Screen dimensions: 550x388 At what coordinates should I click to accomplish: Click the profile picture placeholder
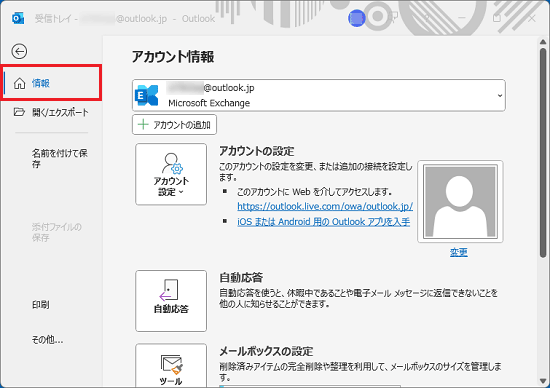click(x=460, y=202)
